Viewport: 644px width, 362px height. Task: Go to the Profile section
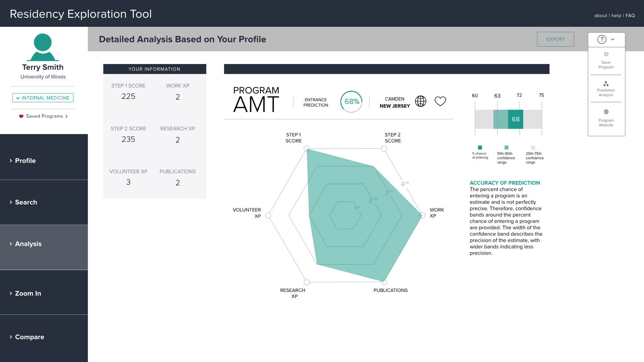25,161
